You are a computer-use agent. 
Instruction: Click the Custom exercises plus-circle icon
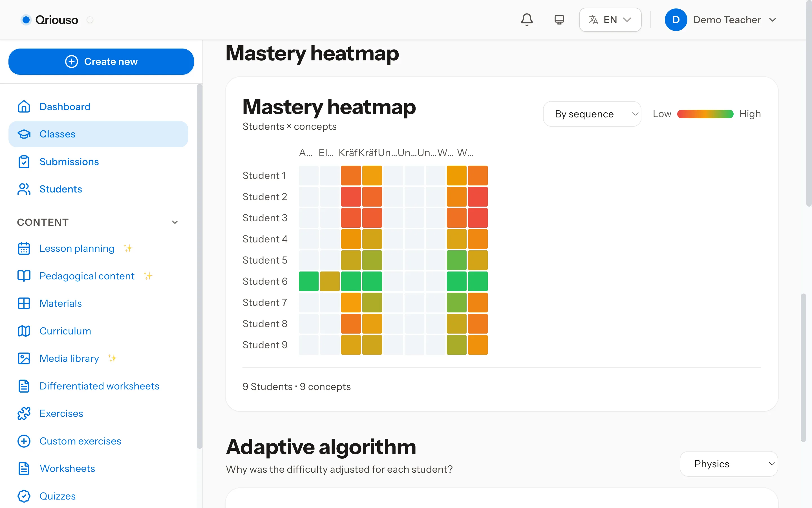pyautogui.click(x=24, y=441)
